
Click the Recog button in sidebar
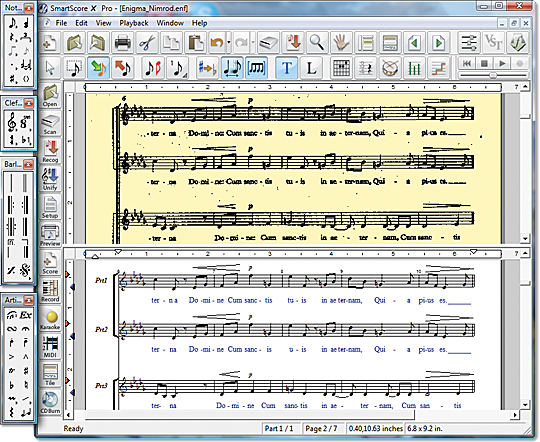50,151
